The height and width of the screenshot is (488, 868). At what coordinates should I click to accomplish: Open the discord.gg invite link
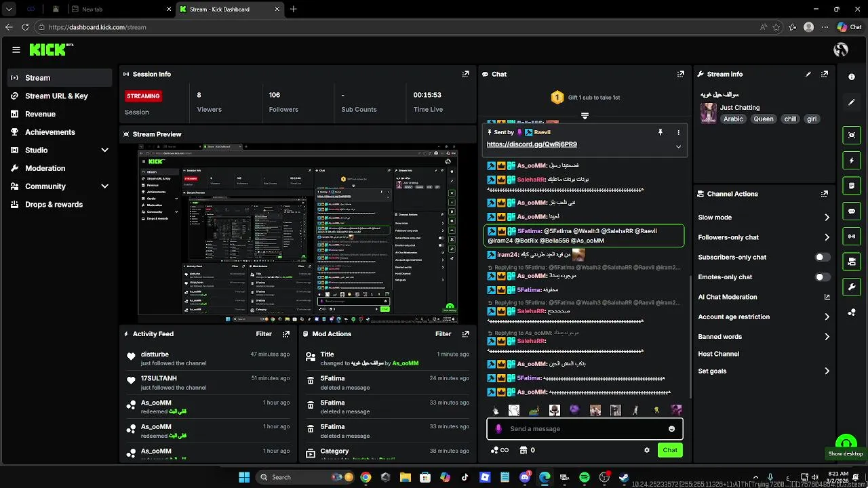(x=532, y=144)
